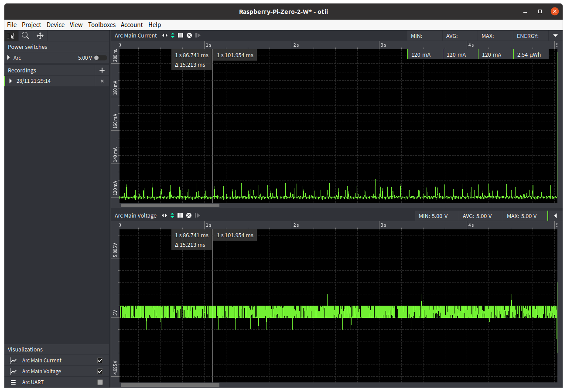Close the Arc Main Voltage graph
Image resolution: width=567 pixels, height=392 pixels.
[189, 215]
